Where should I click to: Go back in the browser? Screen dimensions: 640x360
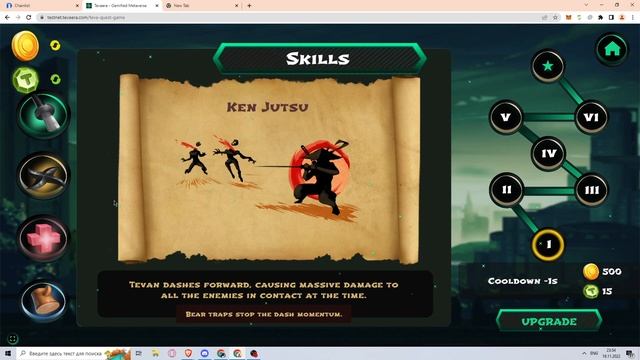(x=7, y=18)
